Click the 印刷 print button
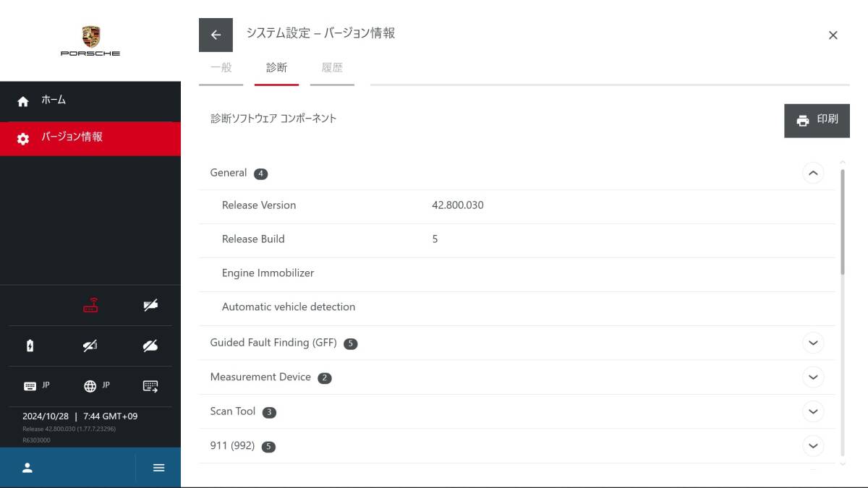 pyautogui.click(x=817, y=121)
